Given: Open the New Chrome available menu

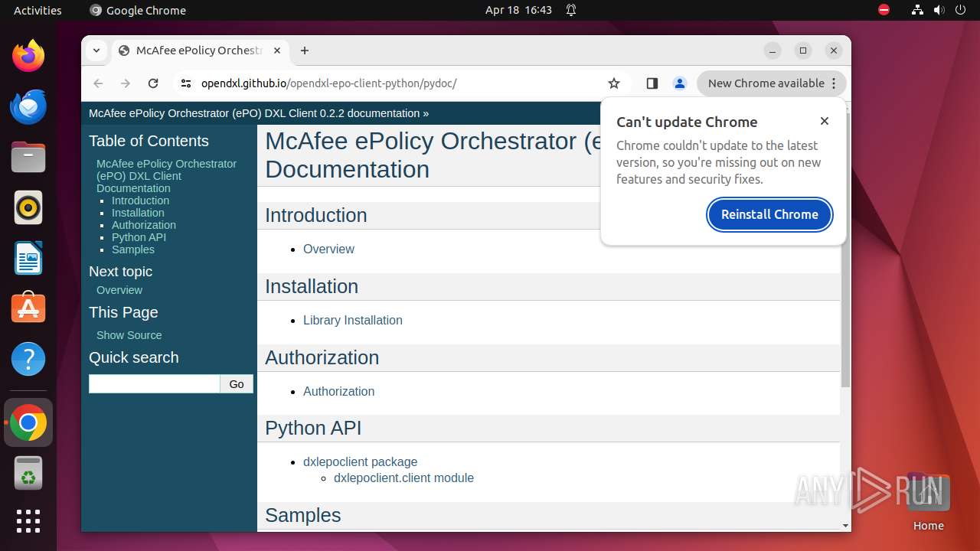Looking at the screenshot, I should coord(772,83).
